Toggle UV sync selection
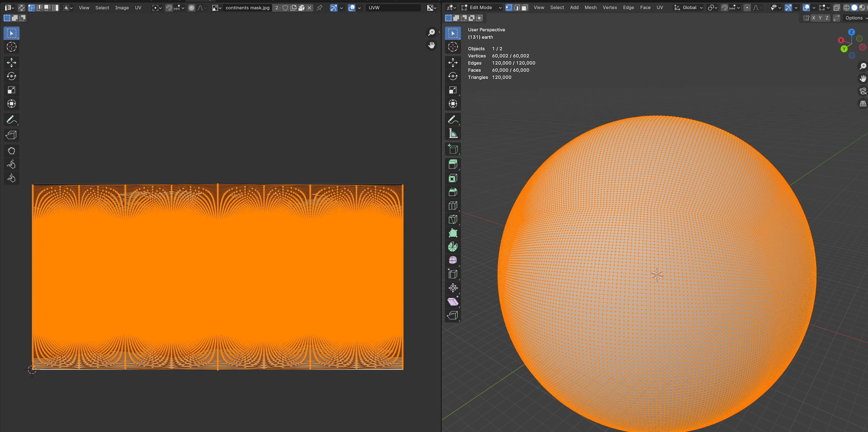Screen dimensions: 868x432 tap(21, 7)
